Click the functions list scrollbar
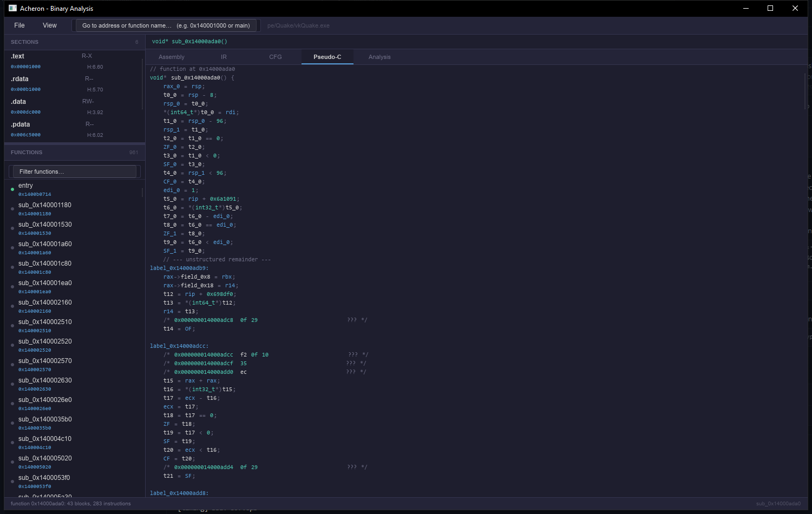The image size is (812, 514). (142, 193)
